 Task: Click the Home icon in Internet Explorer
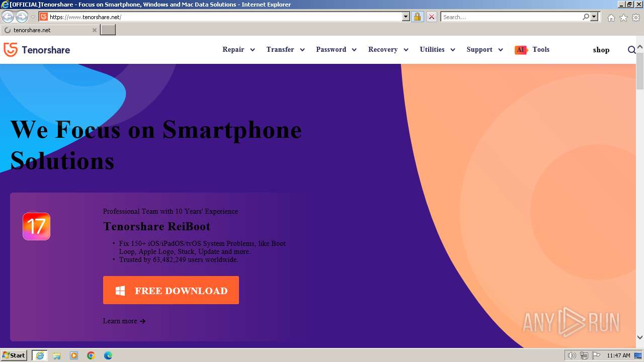coord(611,17)
